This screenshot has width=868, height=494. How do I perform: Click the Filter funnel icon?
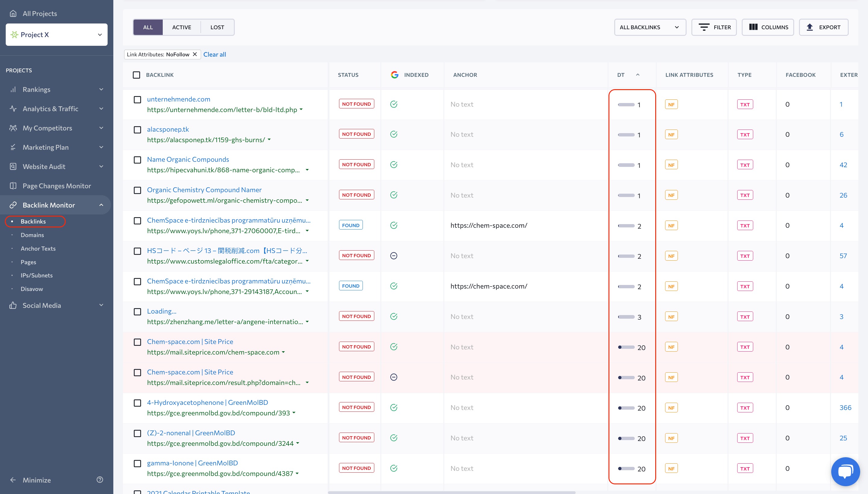click(704, 27)
